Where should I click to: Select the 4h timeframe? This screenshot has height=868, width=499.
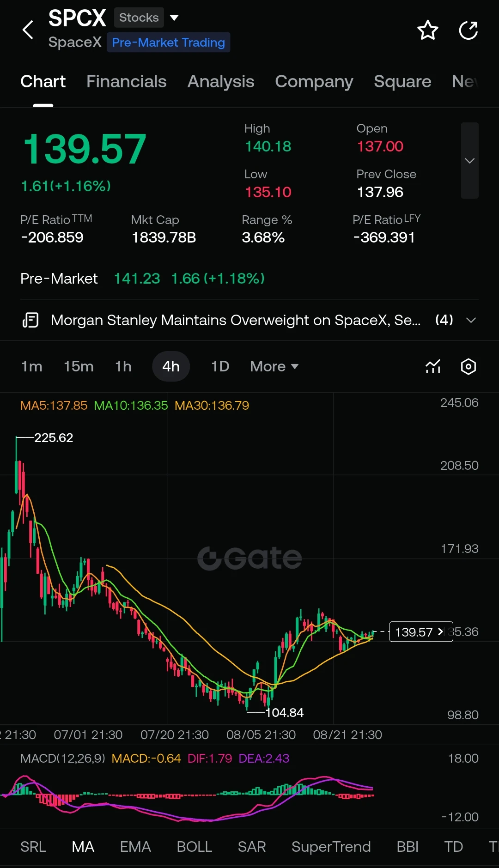click(171, 366)
